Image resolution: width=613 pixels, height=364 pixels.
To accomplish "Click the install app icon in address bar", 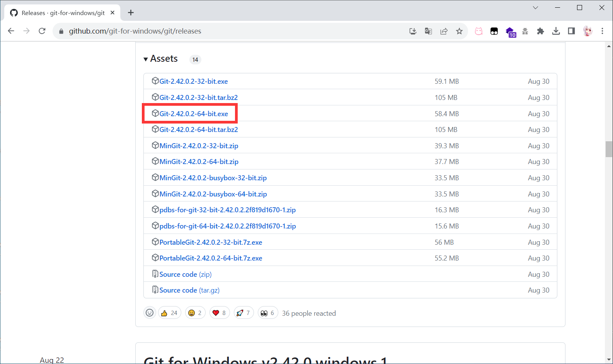I will pyautogui.click(x=413, y=31).
